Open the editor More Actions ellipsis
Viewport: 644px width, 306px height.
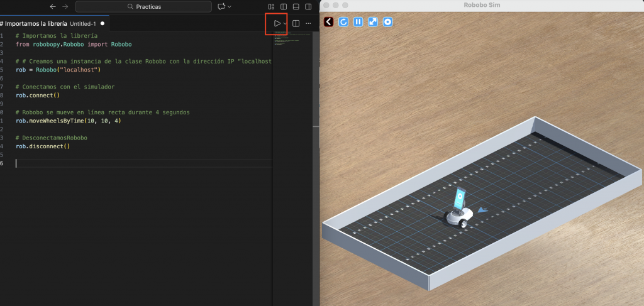pyautogui.click(x=308, y=23)
